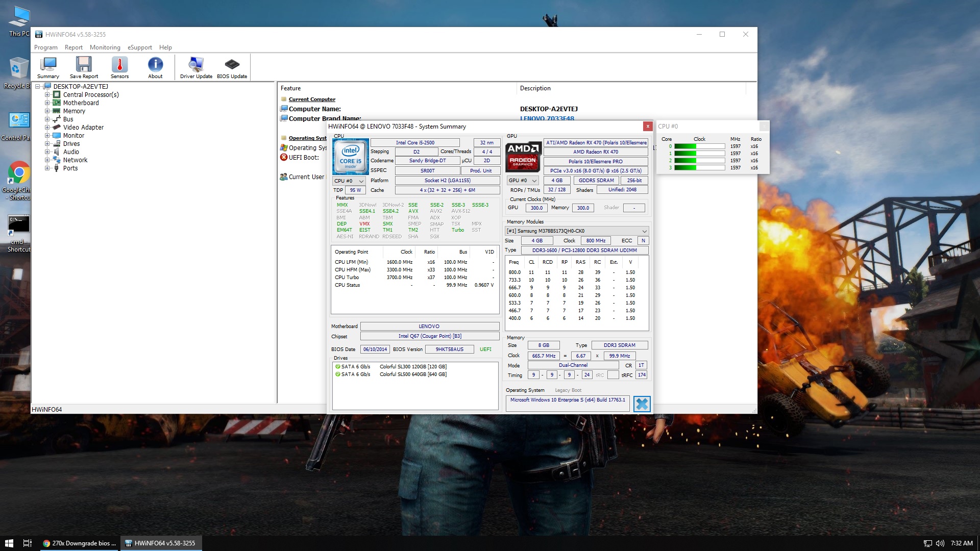Viewport: 980px width, 551px height.
Task: Click the LENOVO 7033F48 brand name link
Action: tap(547, 118)
